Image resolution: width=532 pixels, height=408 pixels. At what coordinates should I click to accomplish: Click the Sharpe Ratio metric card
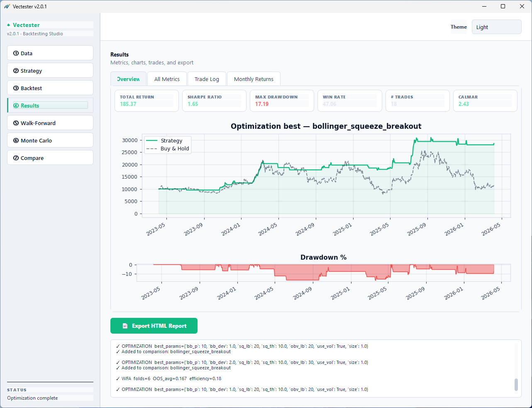pyautogui.click(x=214, y=101)
